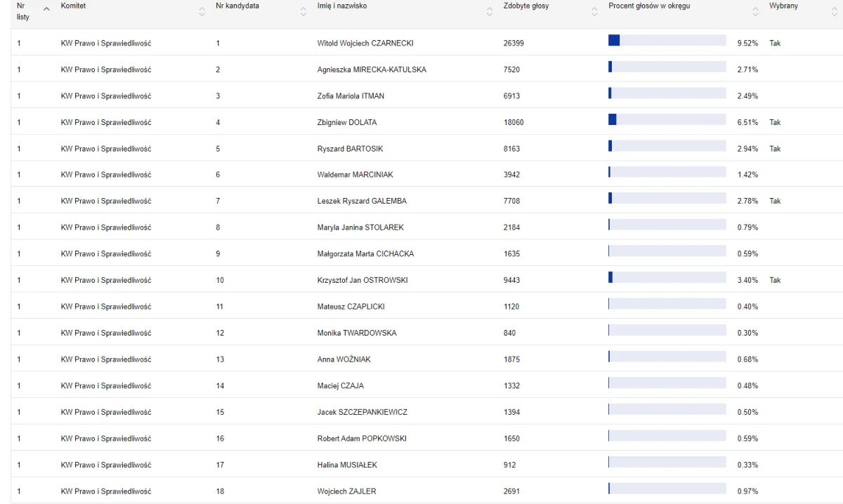
Task: Click the vote-share bar for Wojciech ZAJLER
Action: click(x=667, y=489)
